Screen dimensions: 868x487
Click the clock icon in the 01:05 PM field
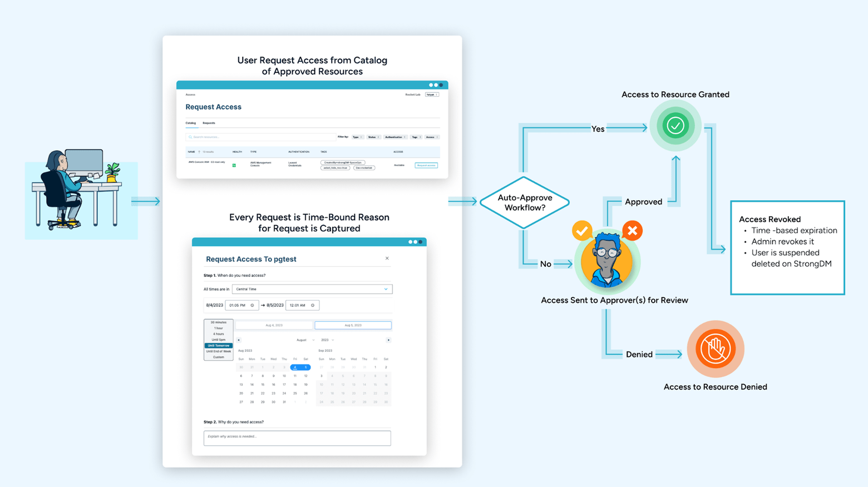[251, 305]
